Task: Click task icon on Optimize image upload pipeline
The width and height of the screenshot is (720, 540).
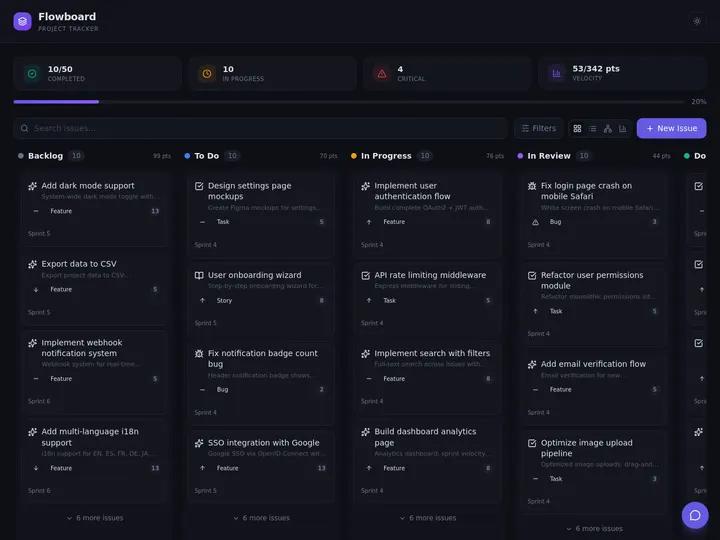Action: pos(532,443)
